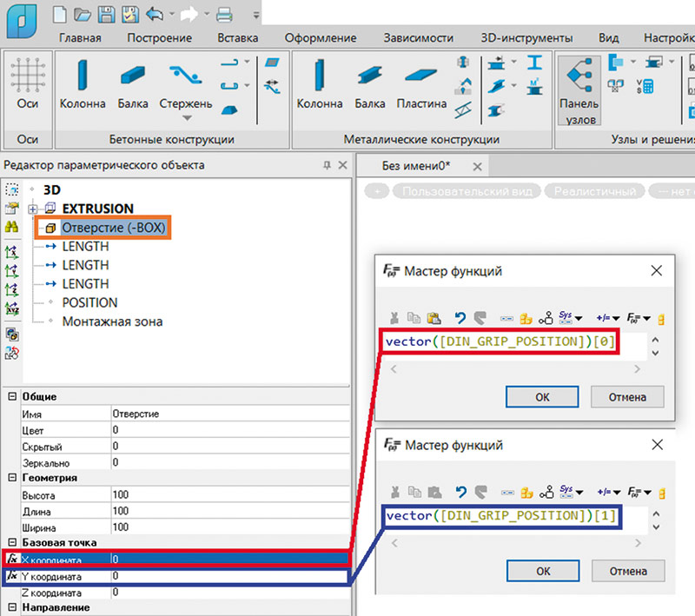Select the concrete Балка tool
The height and width of the screenshot is (616, 695).
(x=135, y=76)
